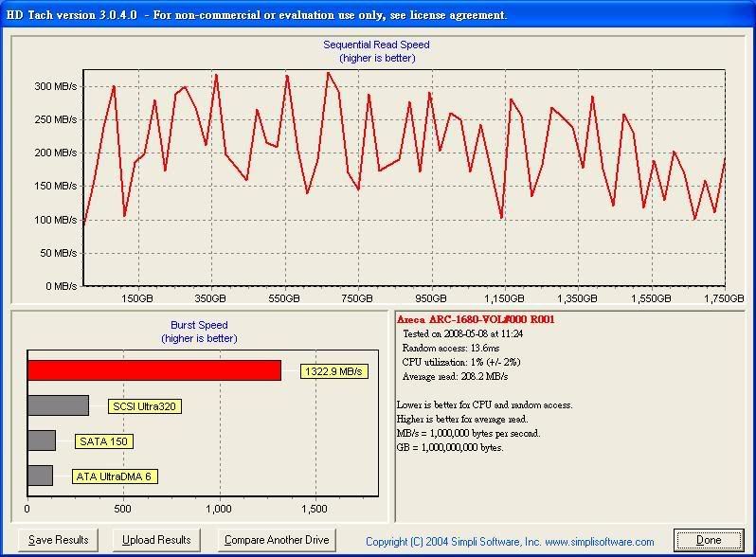Select the 100 MB/s axis label
Image resolution: width=756 pixels, height=557 pixels.
[x=56, y=220]
